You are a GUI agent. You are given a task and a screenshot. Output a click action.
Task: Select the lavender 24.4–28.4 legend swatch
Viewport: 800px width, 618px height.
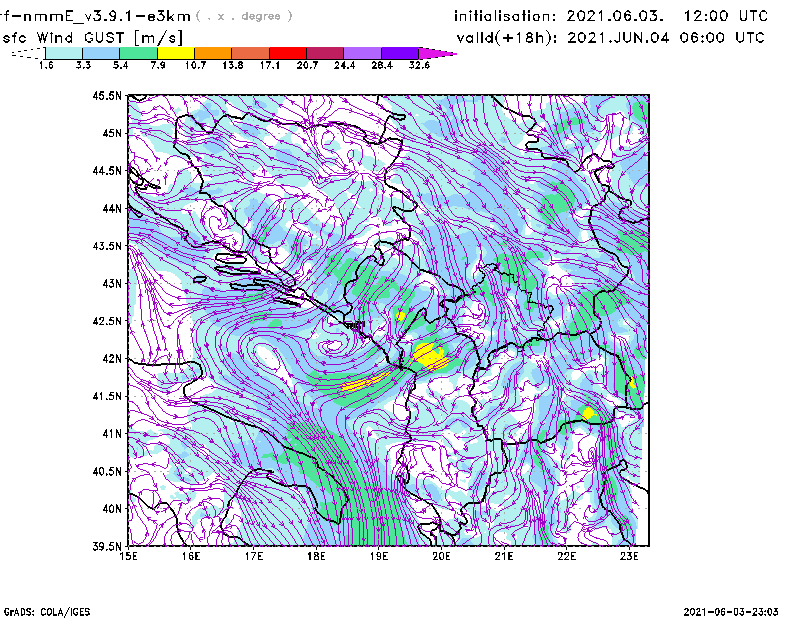tap(363, 53)
